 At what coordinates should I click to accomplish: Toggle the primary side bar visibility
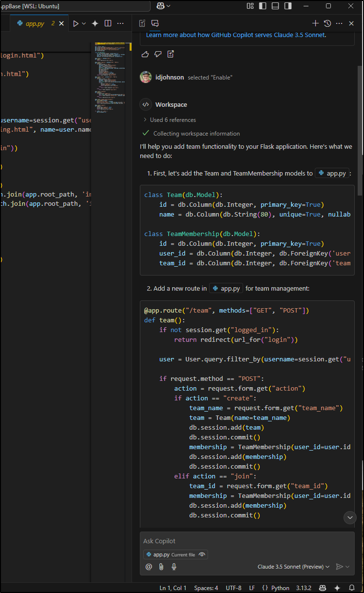(x=263, y=6)
